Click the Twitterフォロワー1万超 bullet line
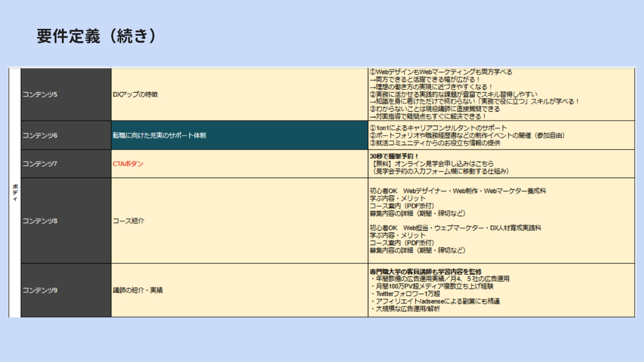644x362 pixels. click(x=405, y=294)
